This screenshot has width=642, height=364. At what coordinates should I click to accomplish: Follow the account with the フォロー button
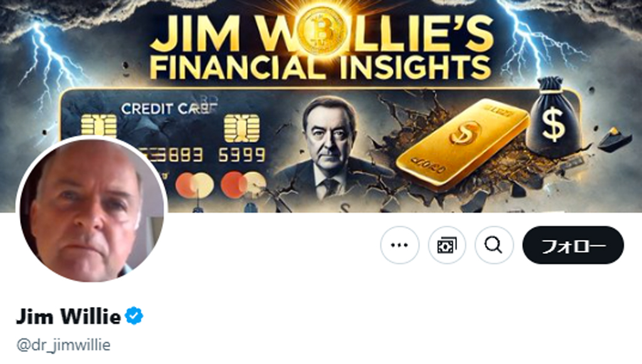point(573,245)
